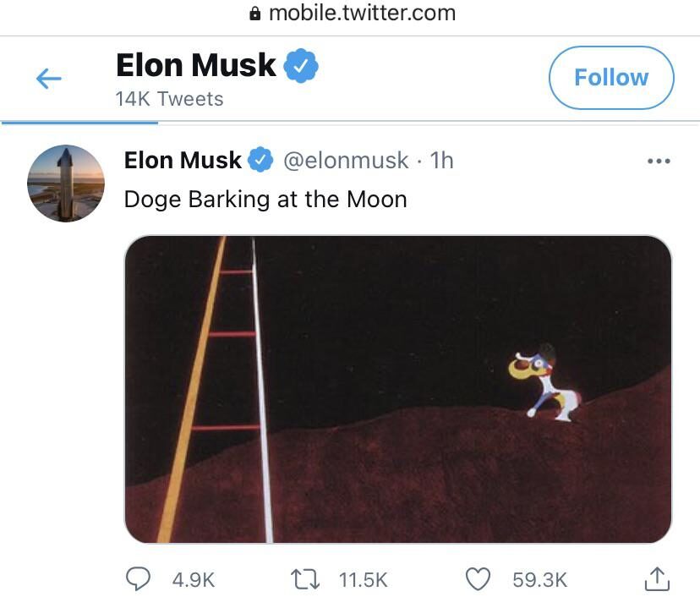Click the 4.9K replies count
Viewport: 700px width, 597px height.
click(194, 580)
